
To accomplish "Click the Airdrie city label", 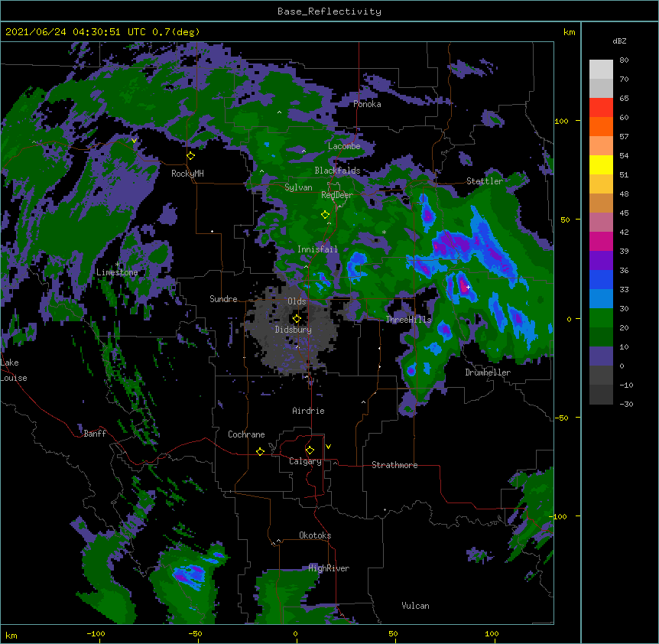I will click(x=309, y=411).
